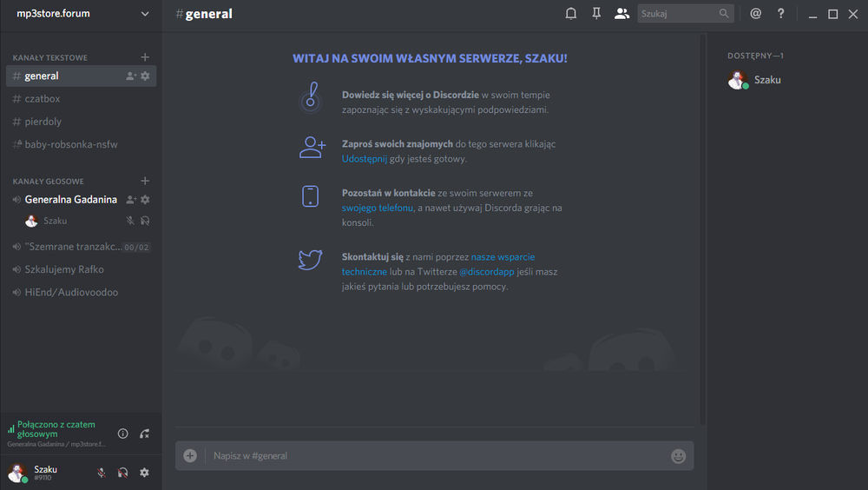Switch to the czatbox channel

[43, 99]
